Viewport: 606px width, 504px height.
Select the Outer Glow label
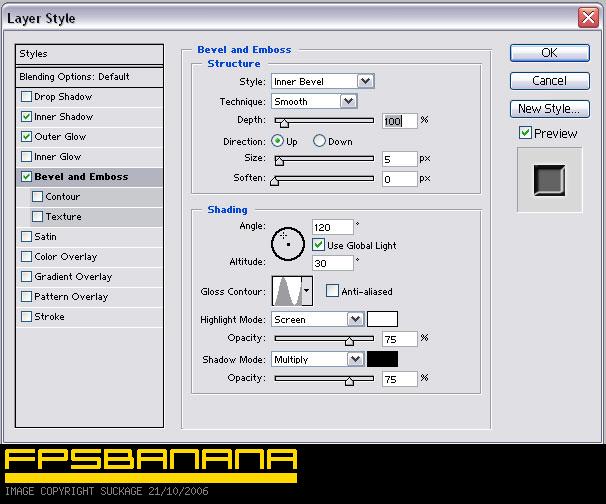pyautogui.click(x=60, y=137)
